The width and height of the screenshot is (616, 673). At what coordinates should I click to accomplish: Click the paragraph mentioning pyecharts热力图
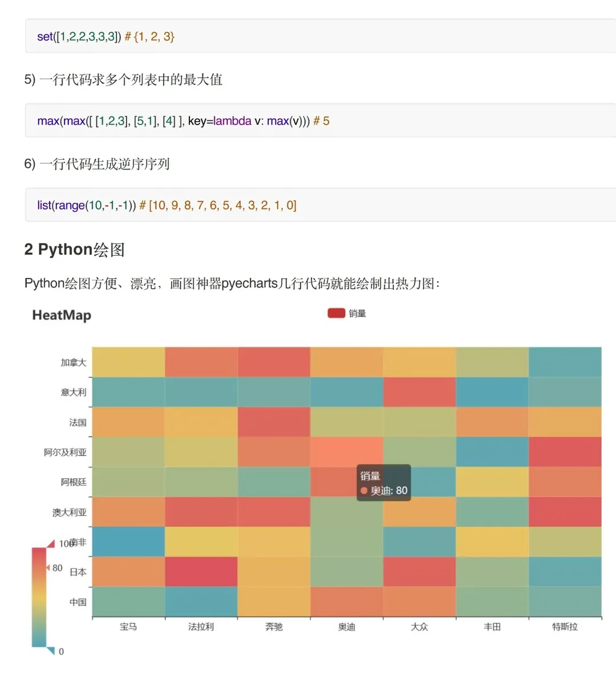click(x=232, y=283)
